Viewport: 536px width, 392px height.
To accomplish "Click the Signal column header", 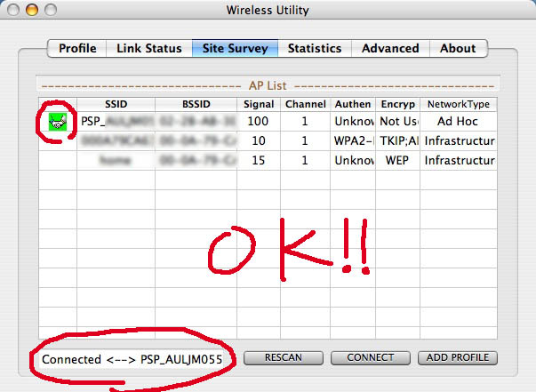I will 259,104.
